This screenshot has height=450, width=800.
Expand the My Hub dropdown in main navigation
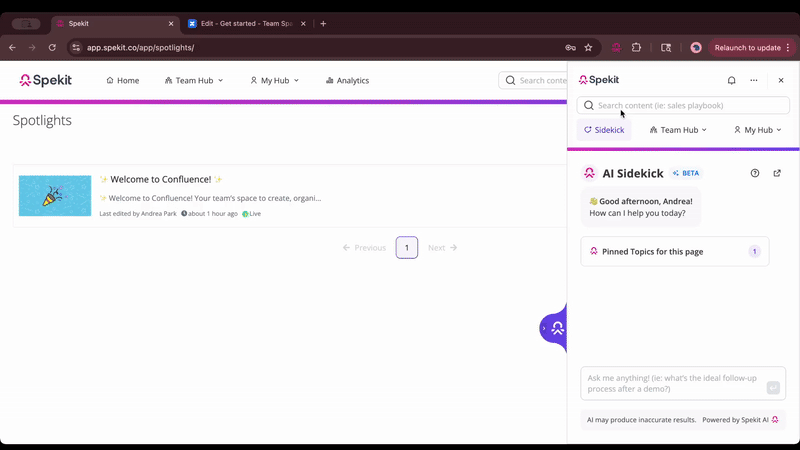(x=274, y=80)
